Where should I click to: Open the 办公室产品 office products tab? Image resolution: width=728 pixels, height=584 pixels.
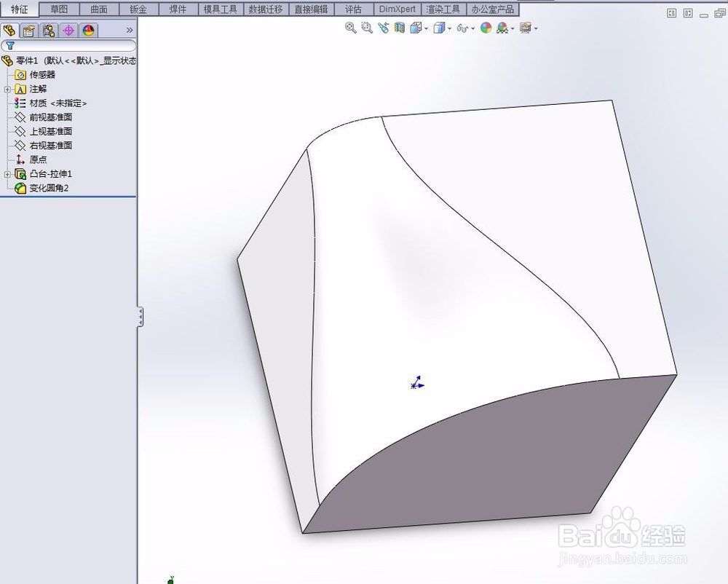(493, 9)
